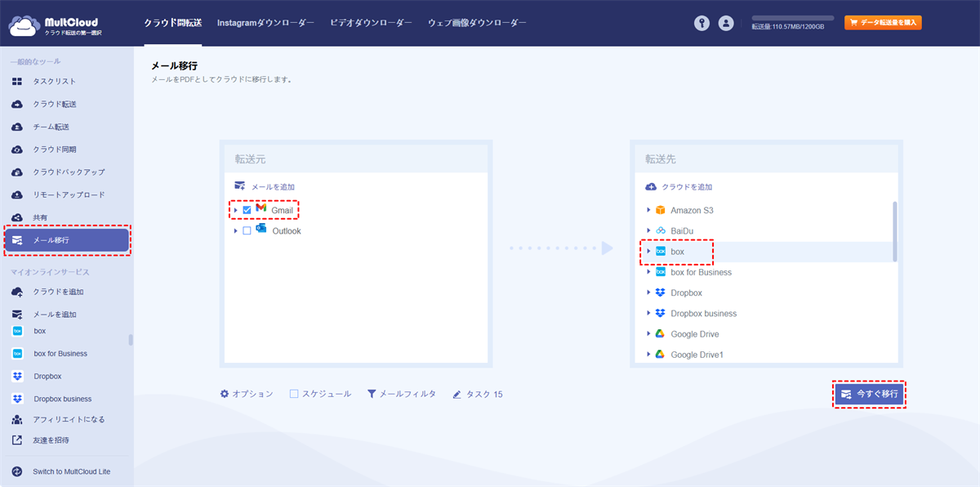Click the box for Business sidebar icon
The width and height of the screenshot is (980, 487).
17,354
